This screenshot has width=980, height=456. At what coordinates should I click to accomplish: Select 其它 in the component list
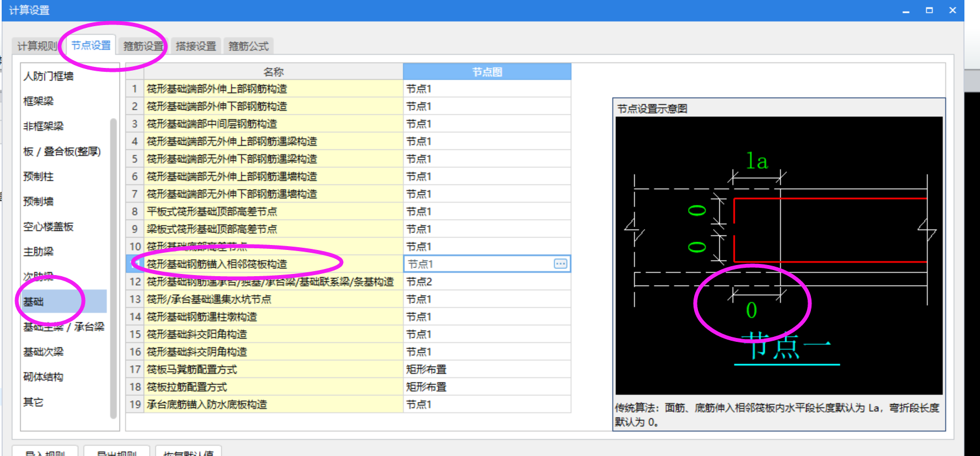tap(33, 402)
